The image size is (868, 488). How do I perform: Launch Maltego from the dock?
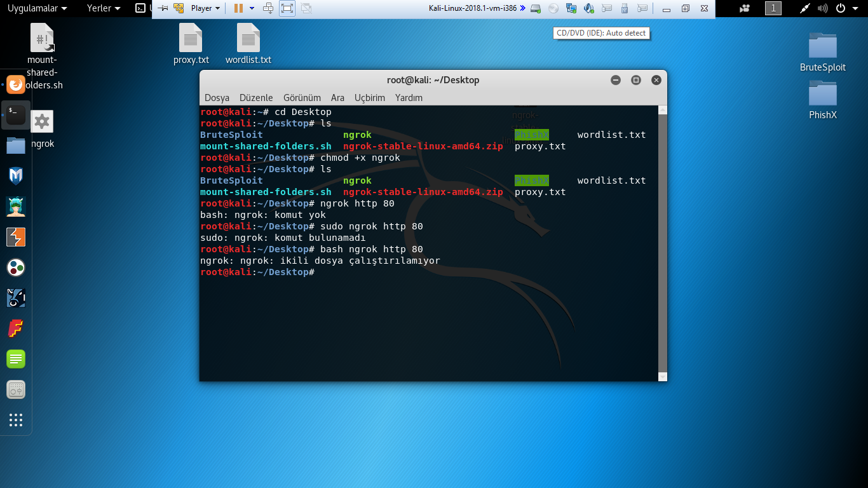tap(16, 268)
